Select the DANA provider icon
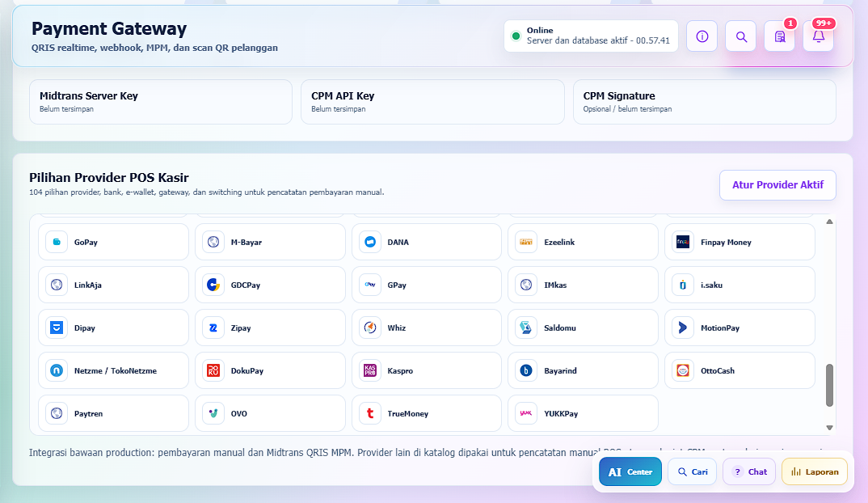The image size is (868, 503). pyautogui.click(x=370, y=242)
